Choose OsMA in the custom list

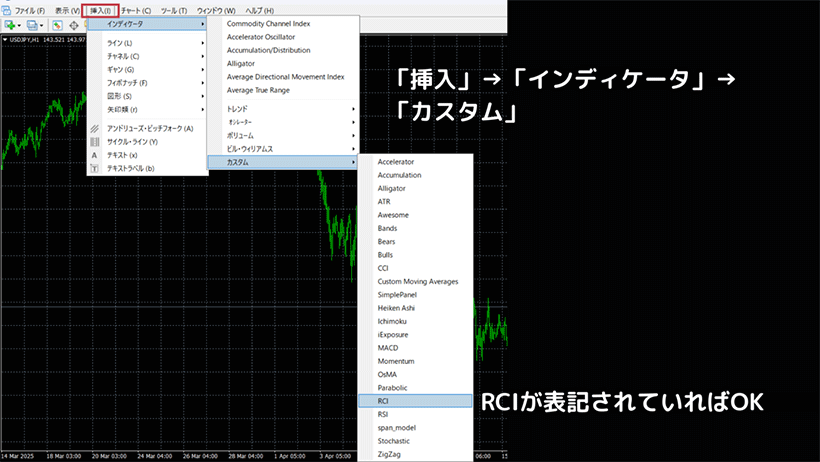415,375
